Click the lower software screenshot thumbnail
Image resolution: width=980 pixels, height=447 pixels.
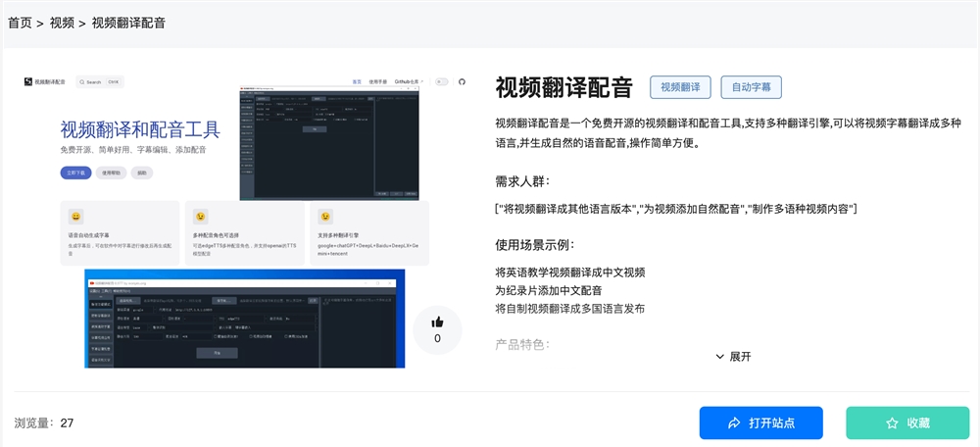244,319
